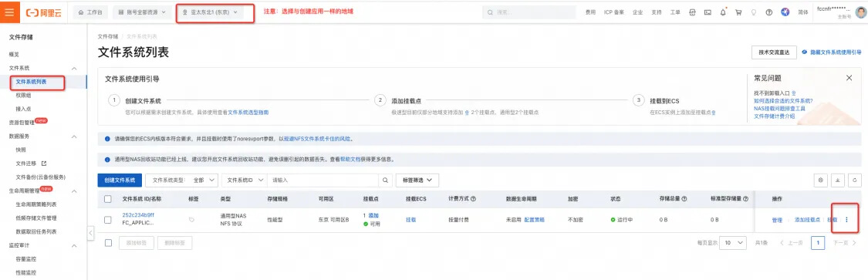Click the search magnifier next to 请输入
868x280 pixels.
(x=386, y=180)
